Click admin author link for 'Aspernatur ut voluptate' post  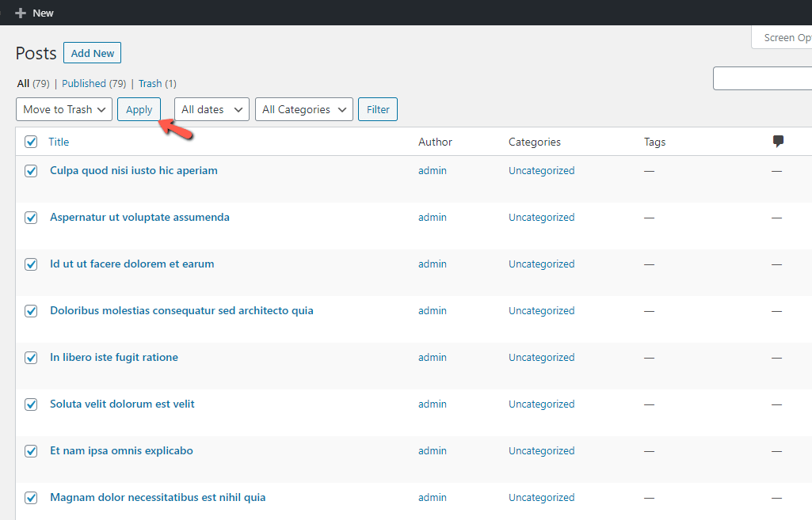click(x=433, y=217)
